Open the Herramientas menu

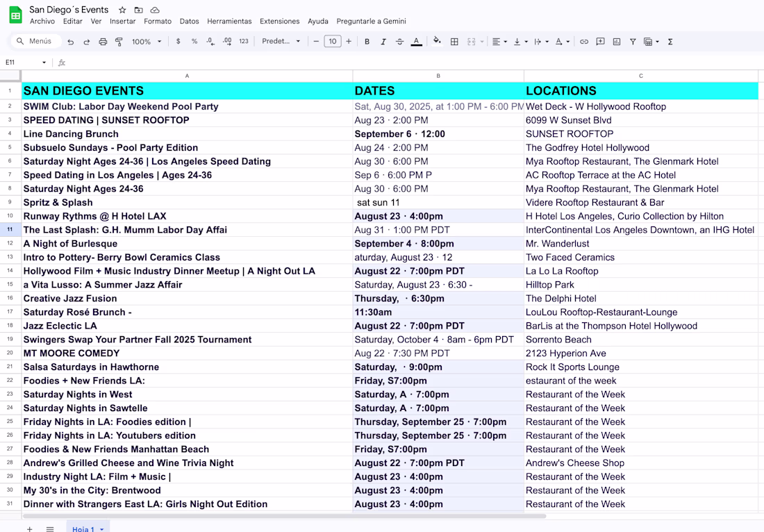(229, 22)
